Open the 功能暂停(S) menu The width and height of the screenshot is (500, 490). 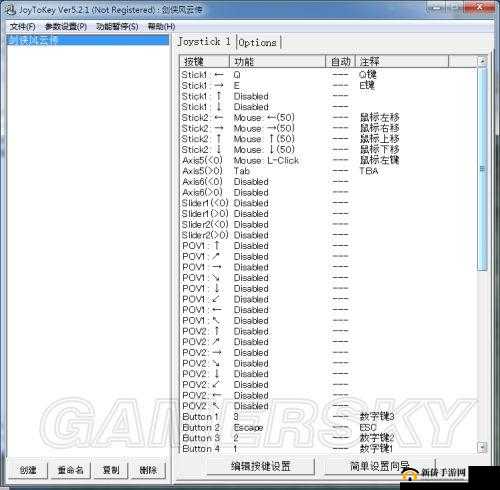click(x=117, y=27)
